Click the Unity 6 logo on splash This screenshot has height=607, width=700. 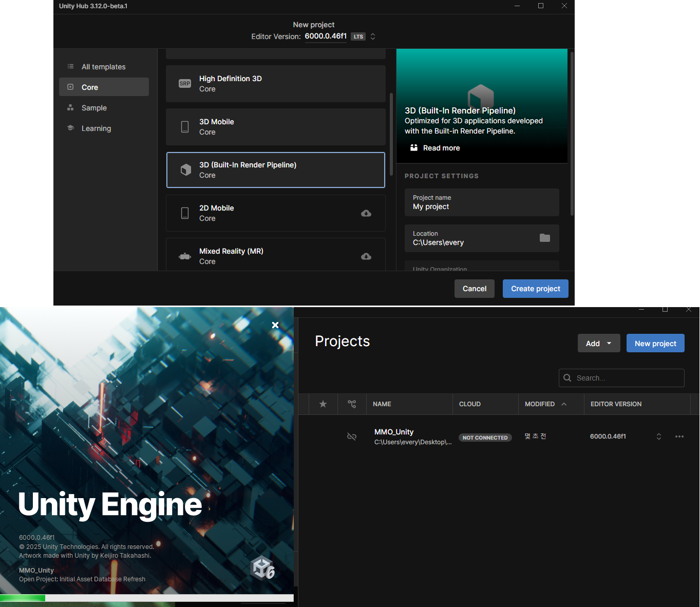coord(262,567)
